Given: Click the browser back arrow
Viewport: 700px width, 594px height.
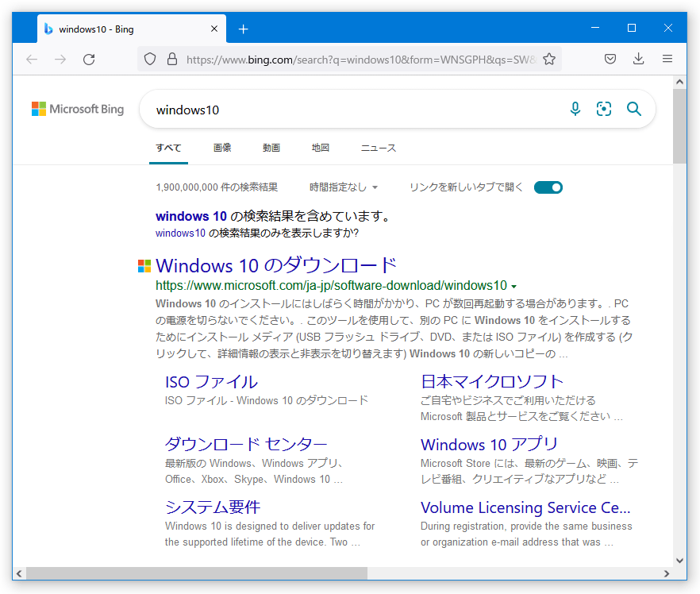Looking at the screenshot, I should (x=32, y=60).
